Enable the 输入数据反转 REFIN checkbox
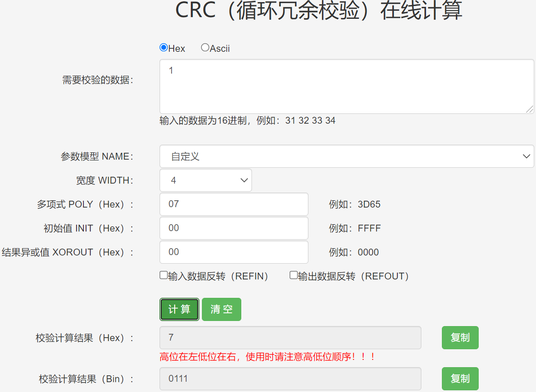The height and width of the screenshot is (392, 536). point(163,275)
